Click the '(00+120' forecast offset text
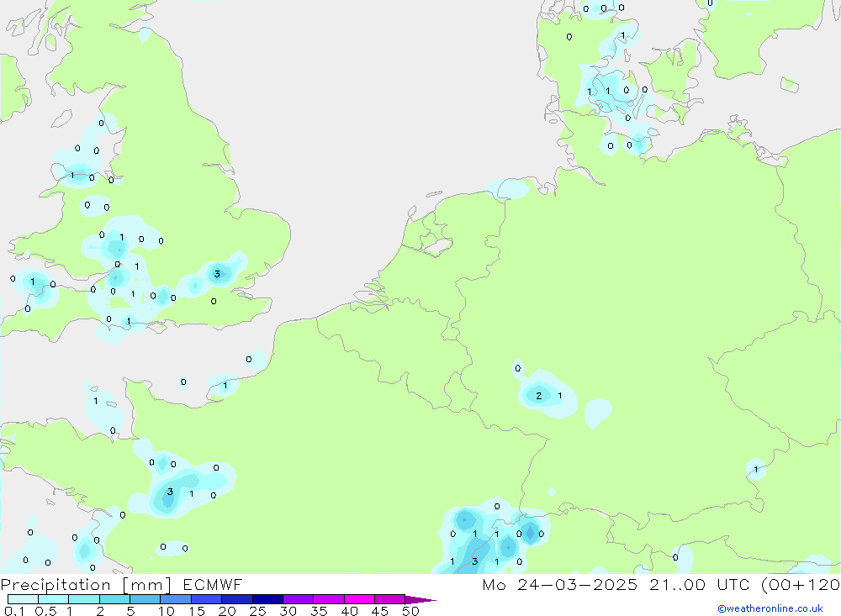The height and width of the screenshot is (616, 841). 801,584
